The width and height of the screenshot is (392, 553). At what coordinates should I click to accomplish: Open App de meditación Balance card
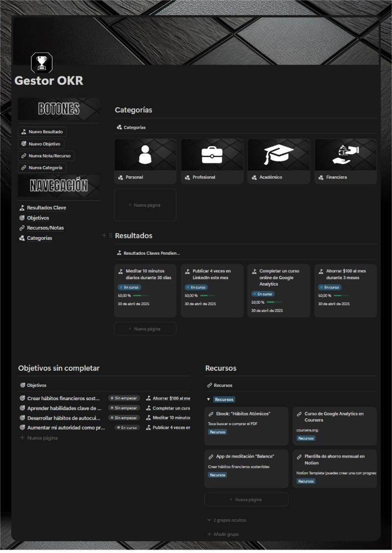pyautogui.click(x=246, y=469)
